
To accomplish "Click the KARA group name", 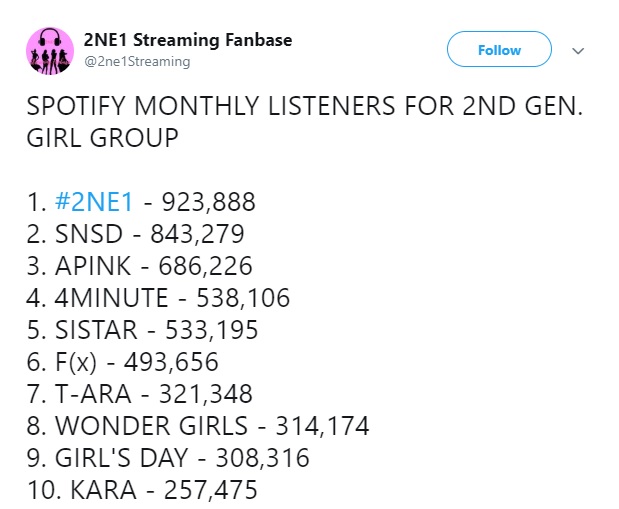I will click(x=103, y=490).
